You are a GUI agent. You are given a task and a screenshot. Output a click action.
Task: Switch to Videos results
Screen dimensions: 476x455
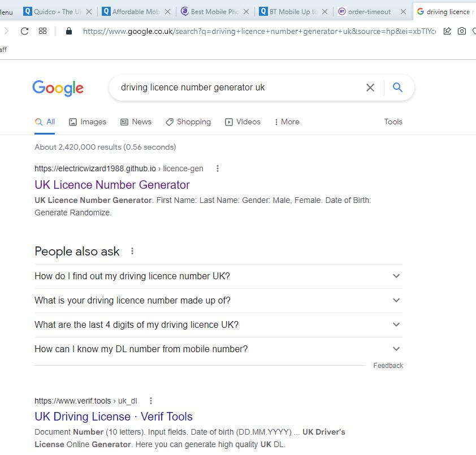tap(243, 122)
